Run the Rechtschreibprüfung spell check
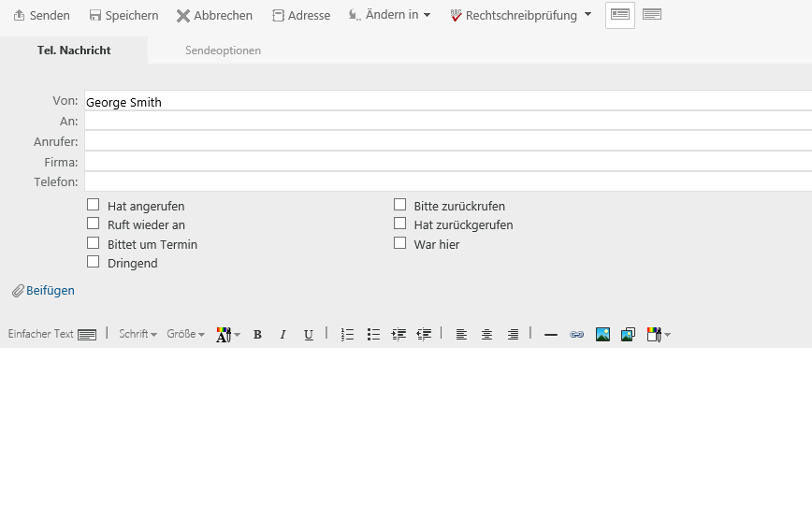The image size is (812, 506). [514, 16]
